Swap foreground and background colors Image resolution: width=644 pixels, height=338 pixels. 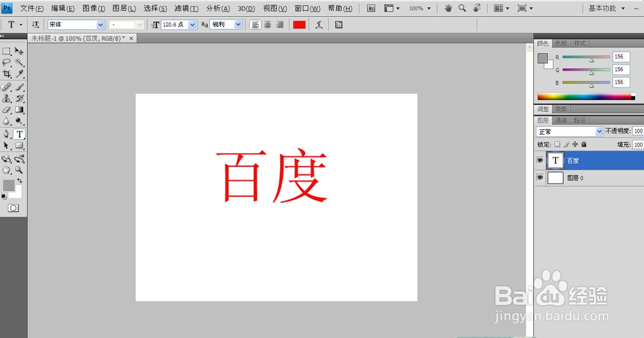pyautogui.click(x=20, y=181)
